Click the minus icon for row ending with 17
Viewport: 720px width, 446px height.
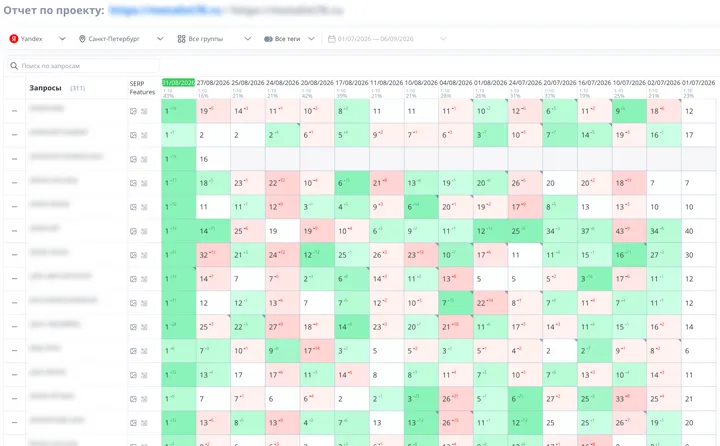(15, 135)
